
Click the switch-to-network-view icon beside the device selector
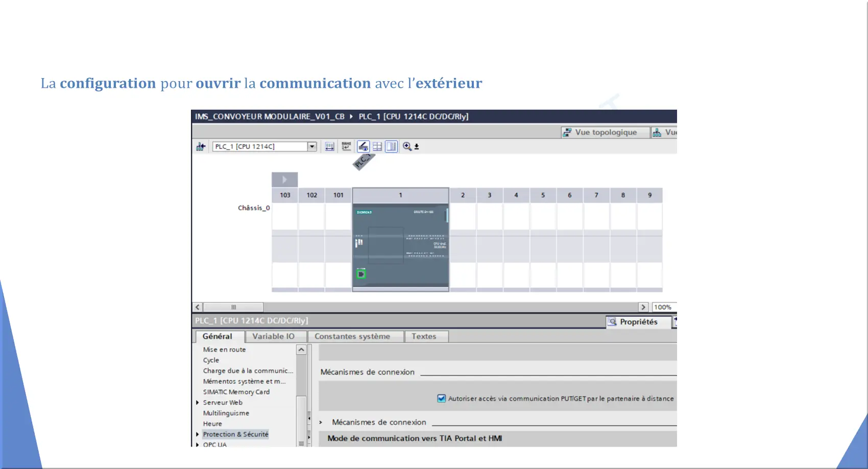point(201,146)
